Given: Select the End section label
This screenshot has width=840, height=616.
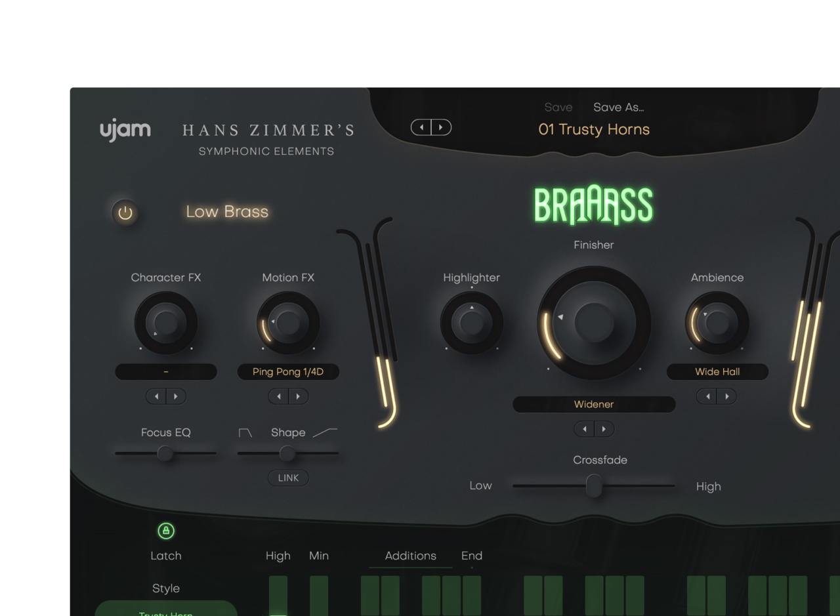Looking at the screenshot, I should pyautogui.click(x=472, y=556).
